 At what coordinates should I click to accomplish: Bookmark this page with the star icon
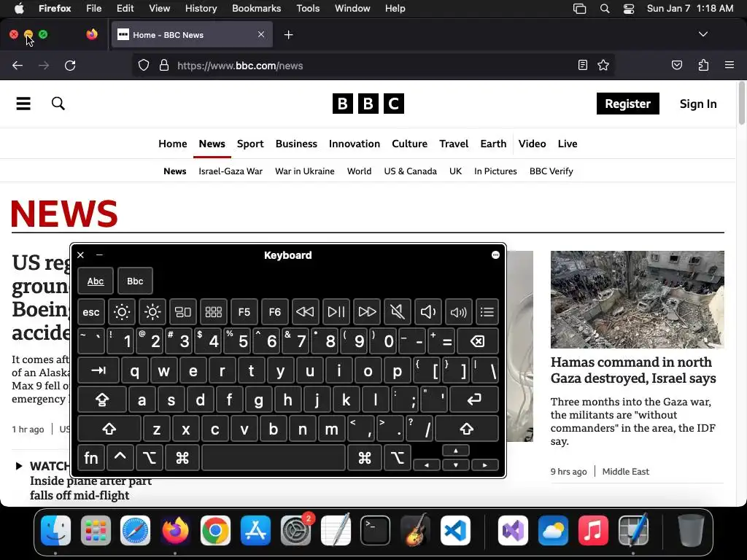point(603,65)
